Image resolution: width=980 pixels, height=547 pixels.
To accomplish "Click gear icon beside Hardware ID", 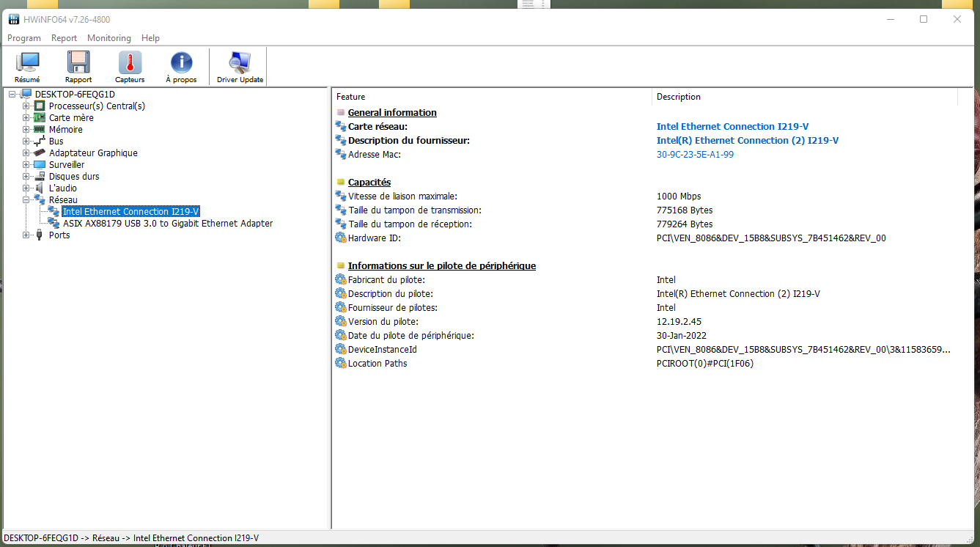I will [340, 238].
